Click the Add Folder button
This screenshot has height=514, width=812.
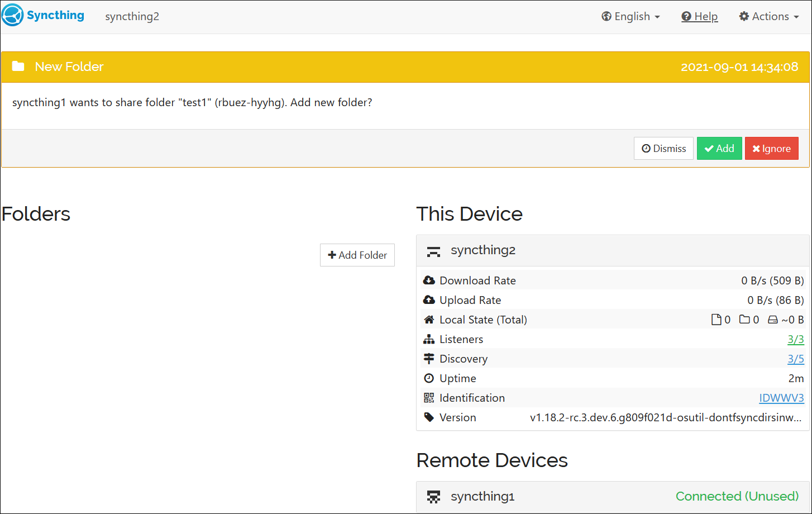tap(357, 255)
